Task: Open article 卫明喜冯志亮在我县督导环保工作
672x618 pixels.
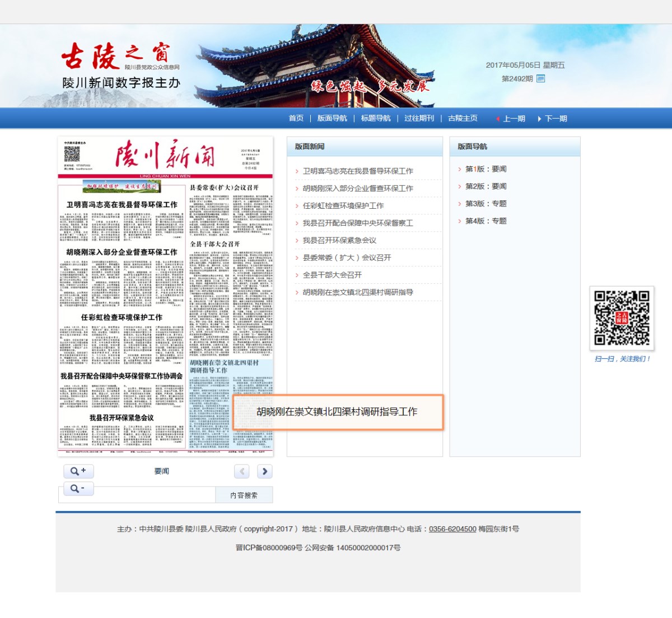Action: pyautogui.click(x=358, y=171)
